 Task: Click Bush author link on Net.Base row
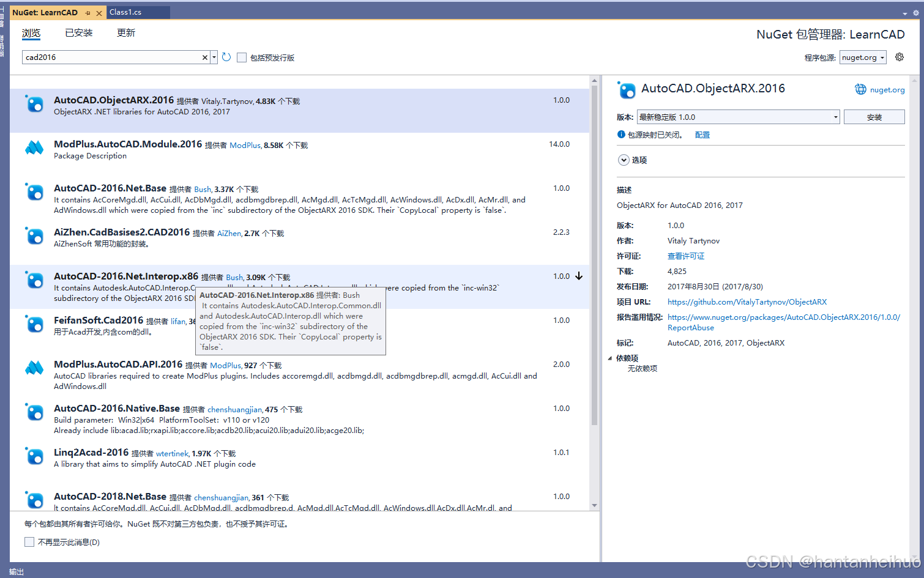(x=203, y=190)
